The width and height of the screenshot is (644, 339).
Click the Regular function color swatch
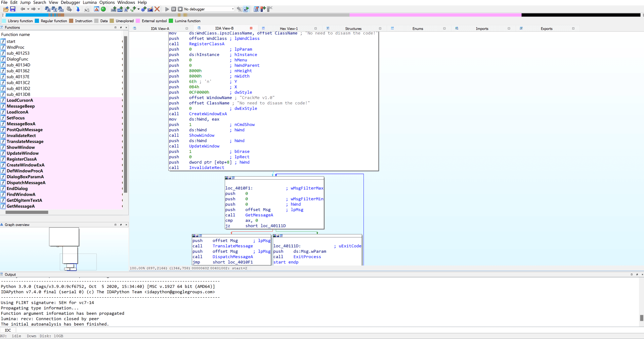37,21
